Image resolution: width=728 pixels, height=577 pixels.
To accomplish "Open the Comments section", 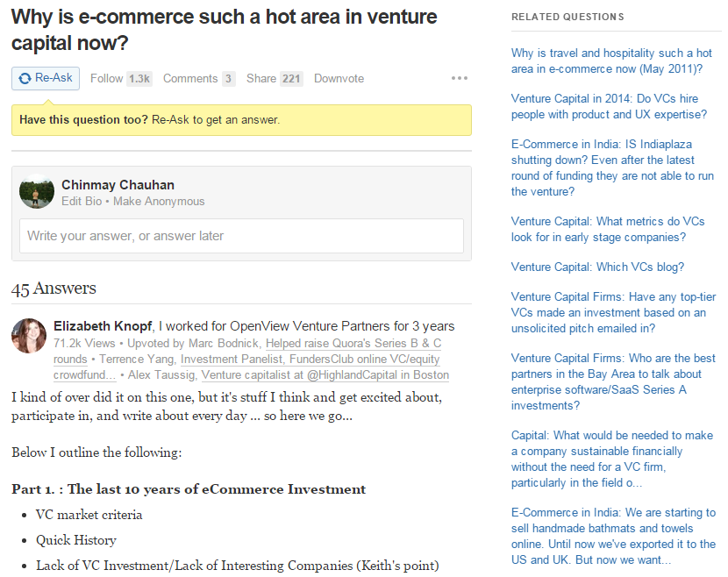I will [190, 78].
